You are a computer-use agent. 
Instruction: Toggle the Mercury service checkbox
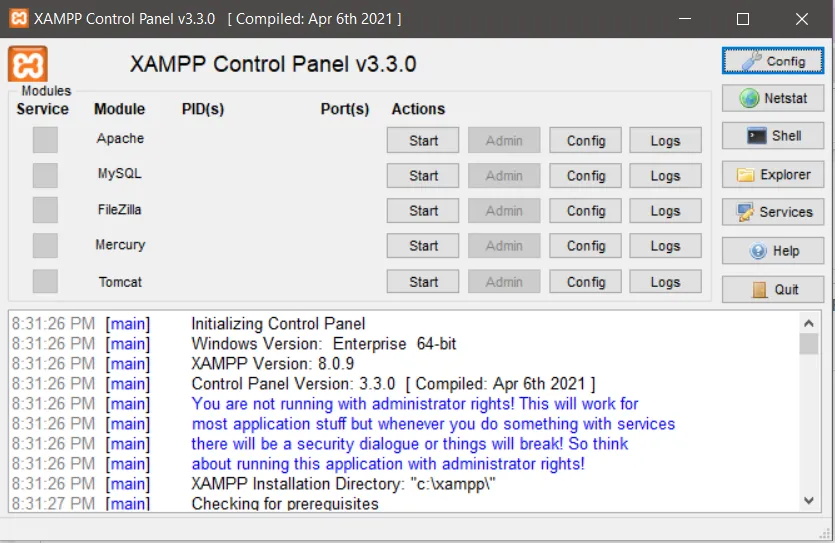(45, 245)
